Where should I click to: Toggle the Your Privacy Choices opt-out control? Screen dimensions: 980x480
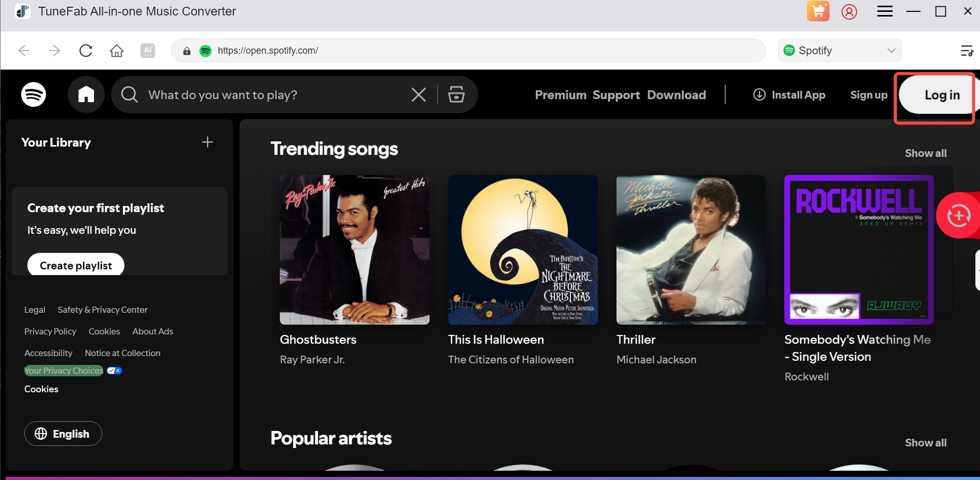[x=114, y=370]
